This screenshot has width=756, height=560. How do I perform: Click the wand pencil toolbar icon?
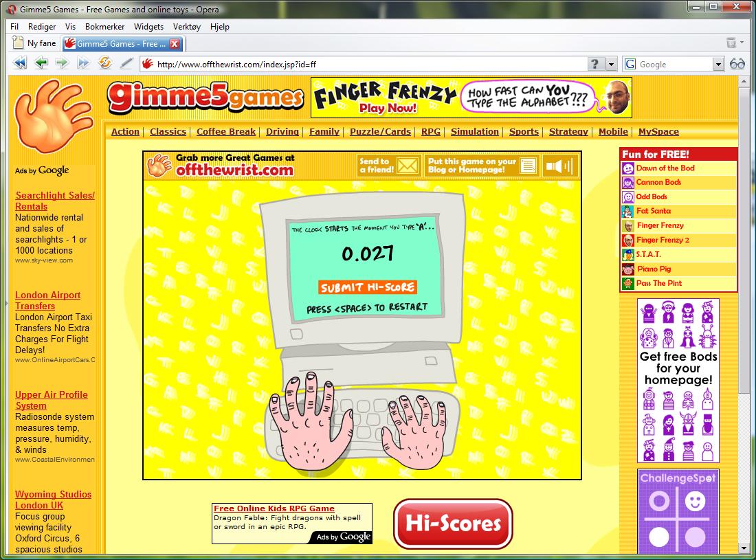[126, 63]
